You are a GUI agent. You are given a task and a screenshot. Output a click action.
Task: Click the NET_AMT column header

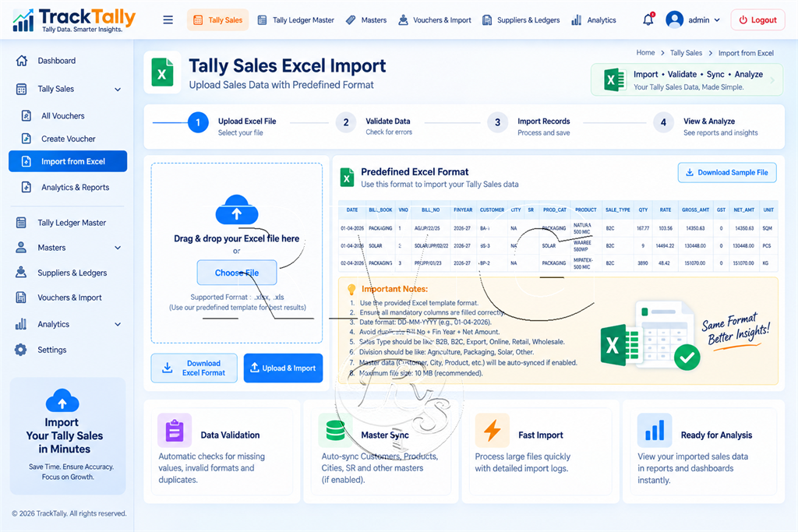pyautogui.click(x=743, y=210)
